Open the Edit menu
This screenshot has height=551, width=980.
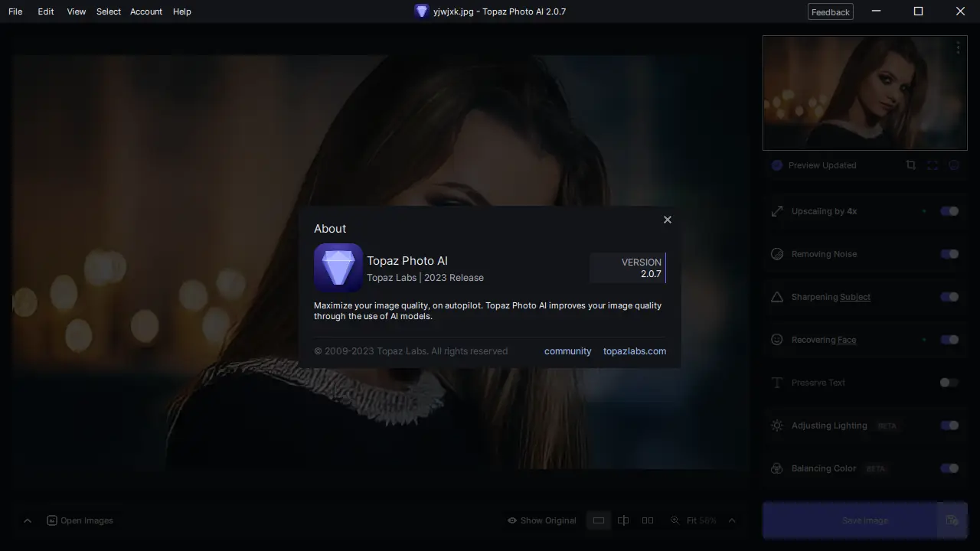tap(46, 11)
